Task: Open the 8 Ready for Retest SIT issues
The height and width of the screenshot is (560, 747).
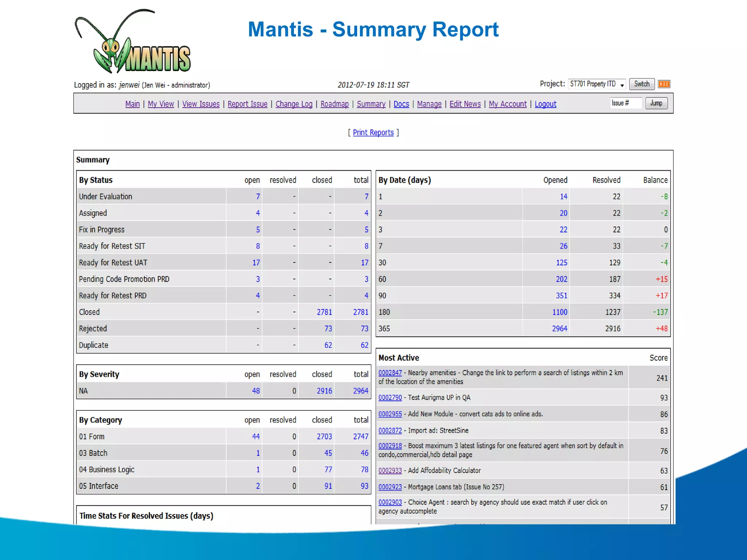Action: coord(258,246)
